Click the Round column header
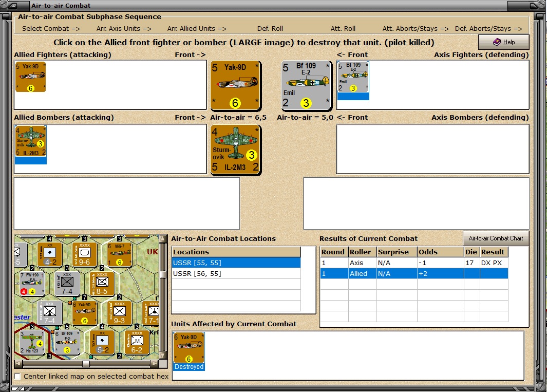Viewport: 547px width, 392px height. (334, 252)
